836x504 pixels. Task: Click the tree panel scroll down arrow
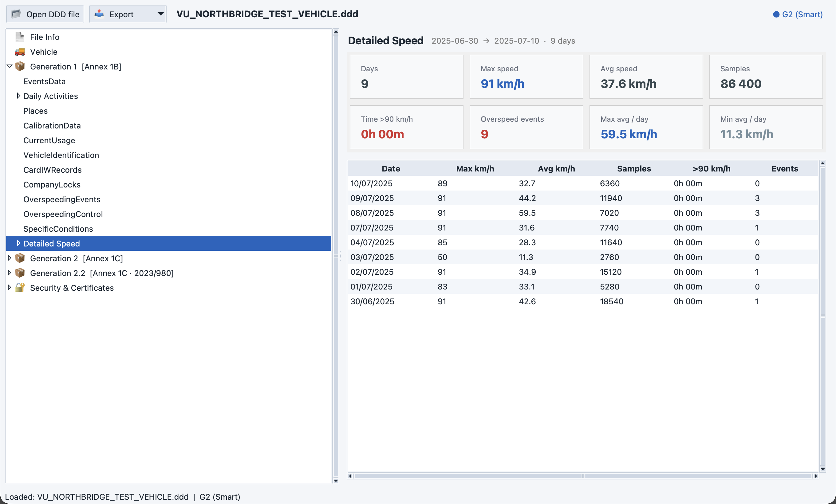pyautogui.click(x=336, y=481)
